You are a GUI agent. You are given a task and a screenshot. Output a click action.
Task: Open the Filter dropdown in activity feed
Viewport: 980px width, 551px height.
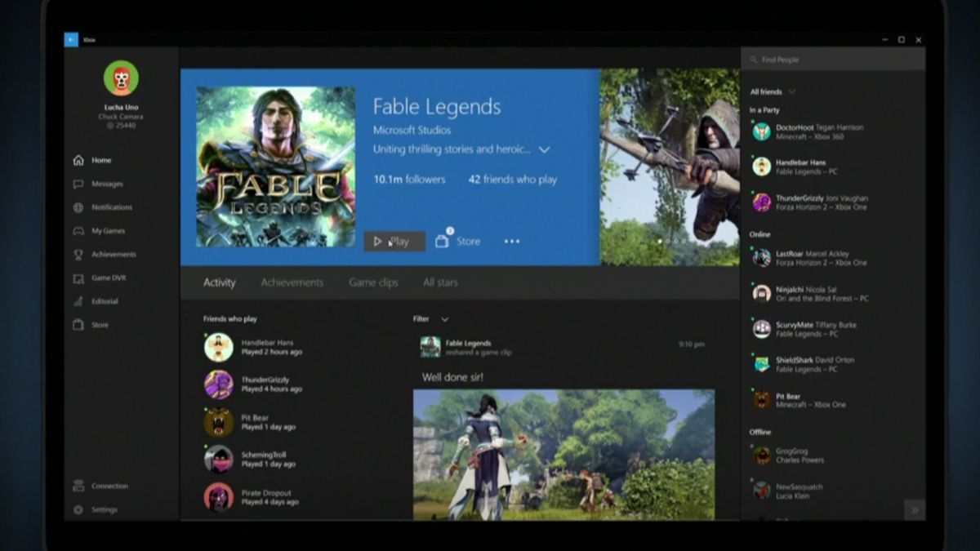pyautogui.click(x=430, y=319)
